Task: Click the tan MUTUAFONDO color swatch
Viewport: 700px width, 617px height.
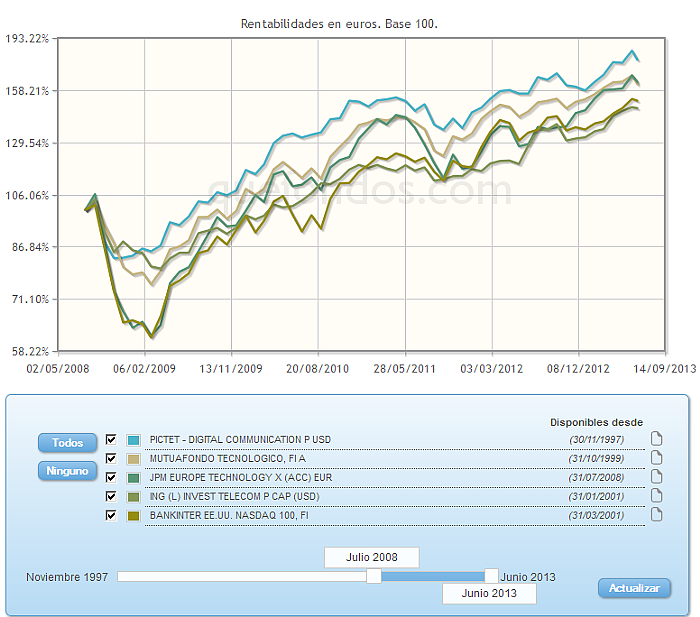Action: coord(133,459)
